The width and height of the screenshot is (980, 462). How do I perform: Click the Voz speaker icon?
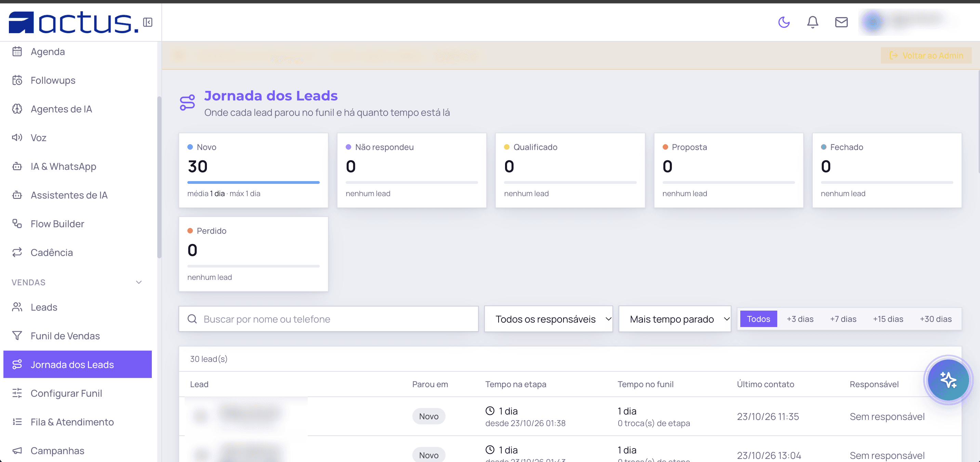point(17,137)
